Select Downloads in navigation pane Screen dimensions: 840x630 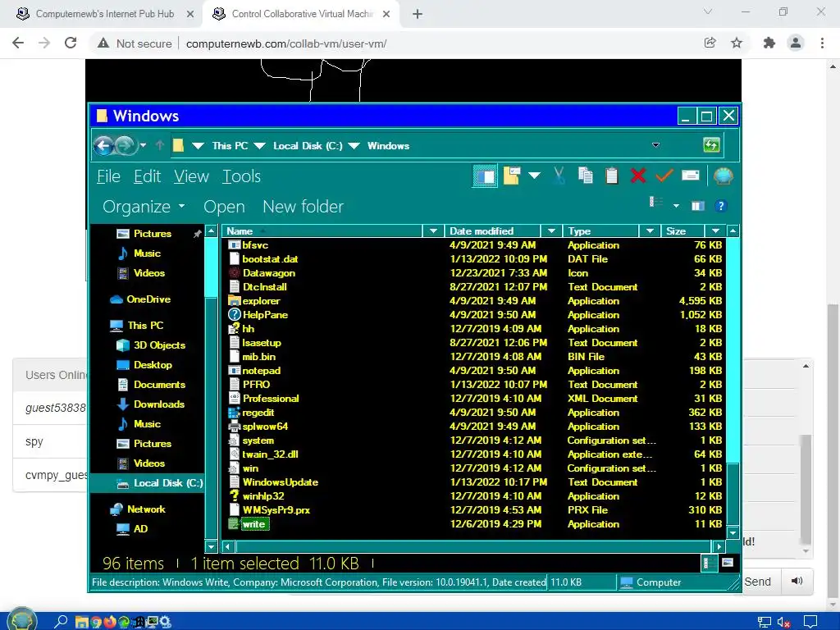point(151,404)
